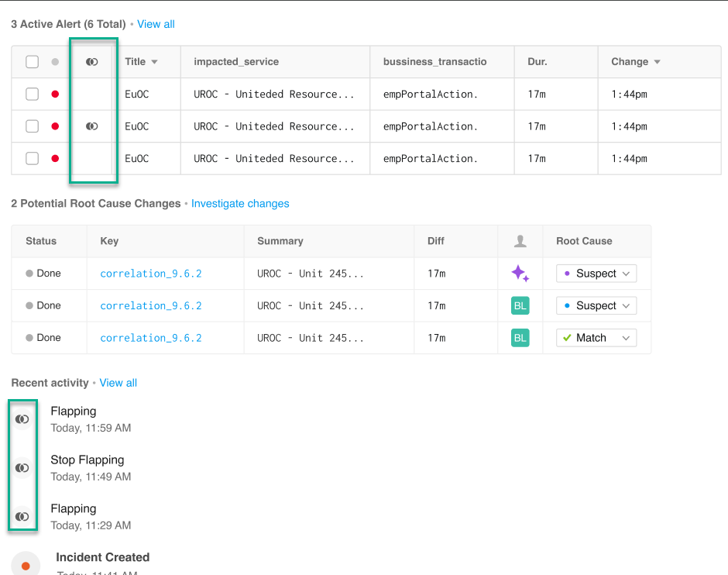Screen dimensions: 728x575
Task: Toggle the select-all checkbox in alerts header
Action: click(x=32, y=62)
